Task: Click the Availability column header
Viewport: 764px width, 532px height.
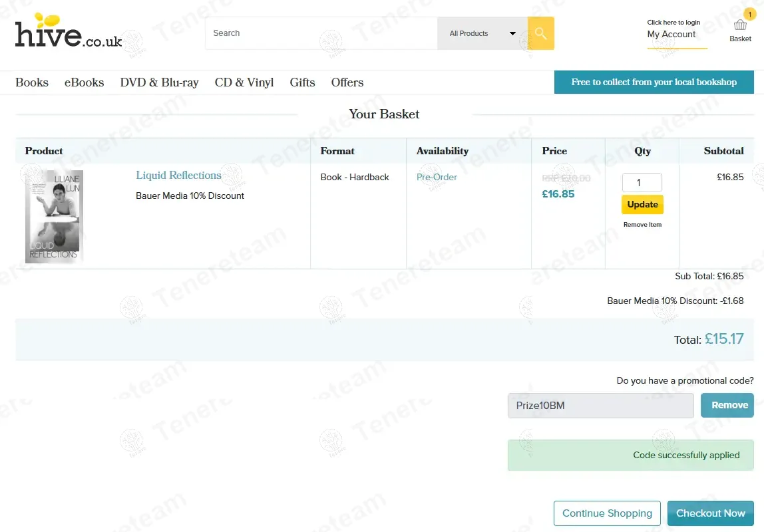Action: click(x=443, y=151)
